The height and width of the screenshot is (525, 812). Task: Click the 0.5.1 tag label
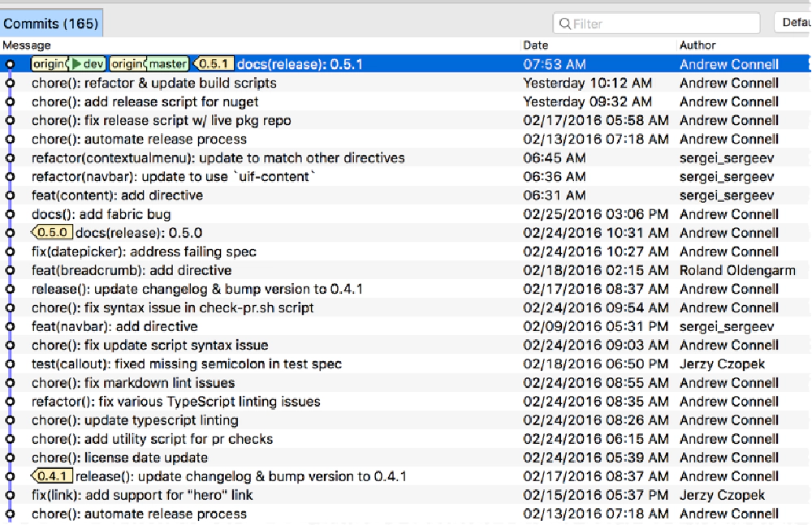[x=214, y=64]
